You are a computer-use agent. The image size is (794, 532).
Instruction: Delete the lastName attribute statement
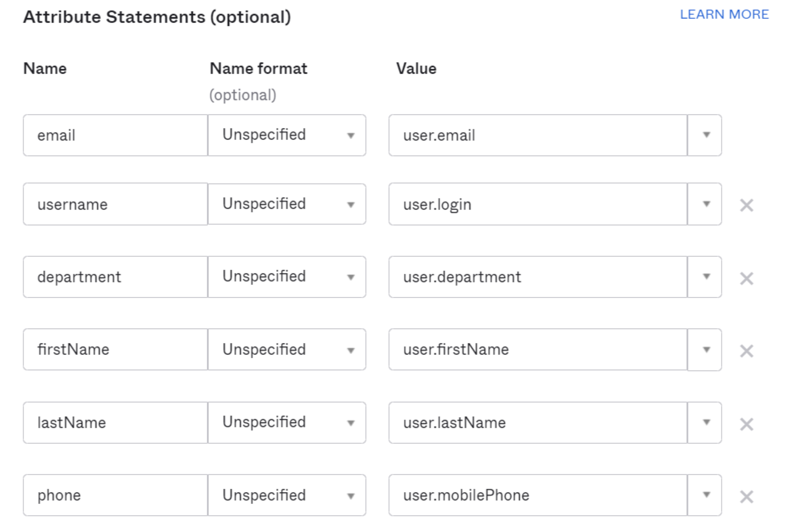point(746,423)
